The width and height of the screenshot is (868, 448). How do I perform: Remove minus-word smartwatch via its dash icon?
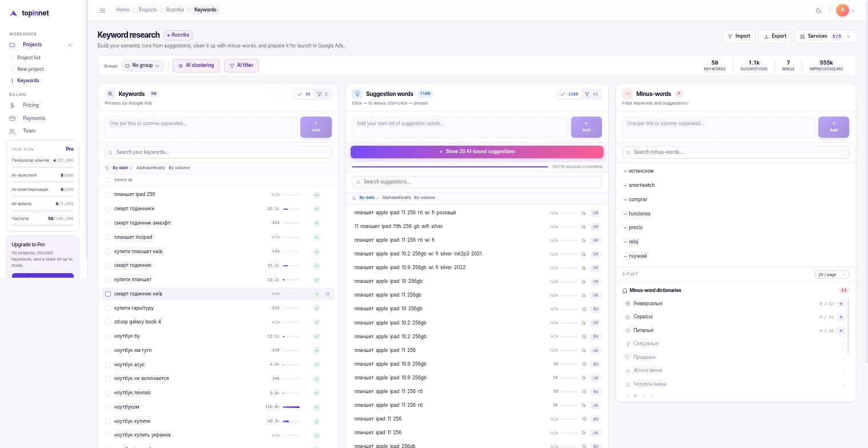coord(625,185)
